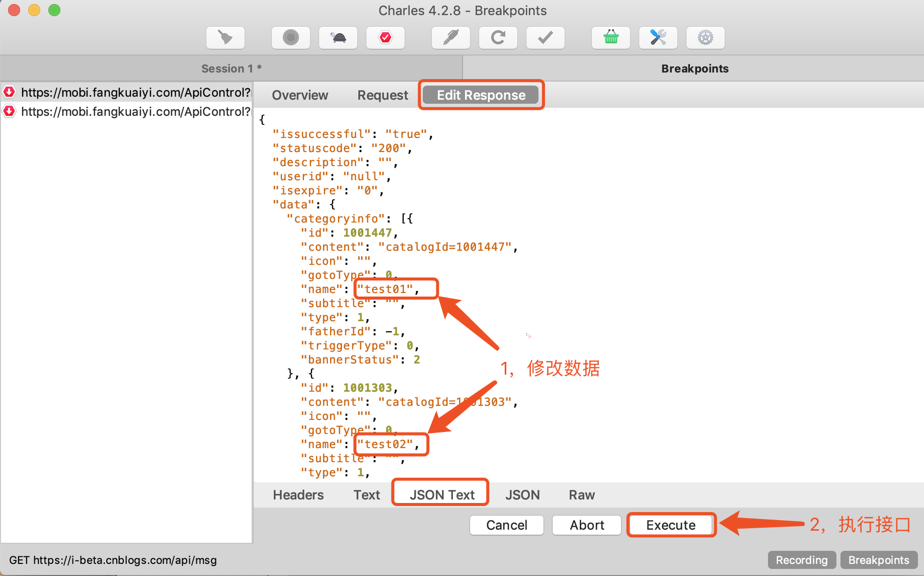
Task: Click the "test02" name value
Action: tap(385, 444)
